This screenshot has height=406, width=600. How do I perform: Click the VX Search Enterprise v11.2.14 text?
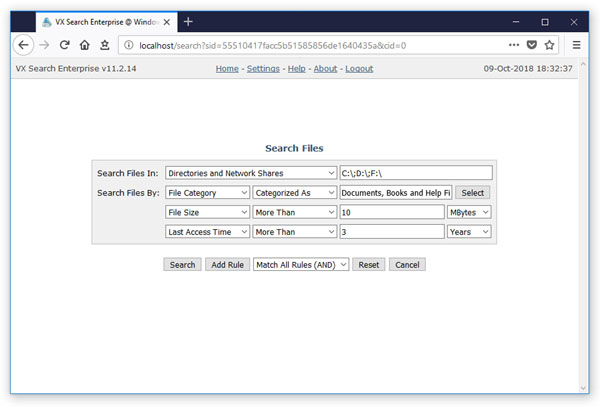click(76, 68)
